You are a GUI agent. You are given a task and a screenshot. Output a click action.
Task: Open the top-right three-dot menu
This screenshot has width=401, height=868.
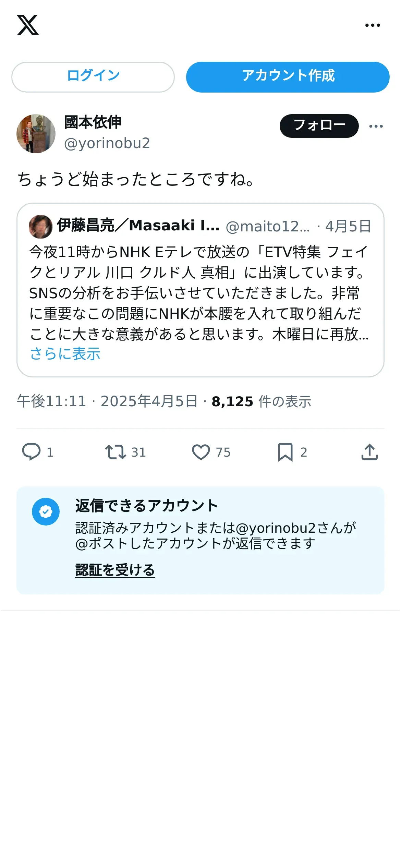click(373, 25)
